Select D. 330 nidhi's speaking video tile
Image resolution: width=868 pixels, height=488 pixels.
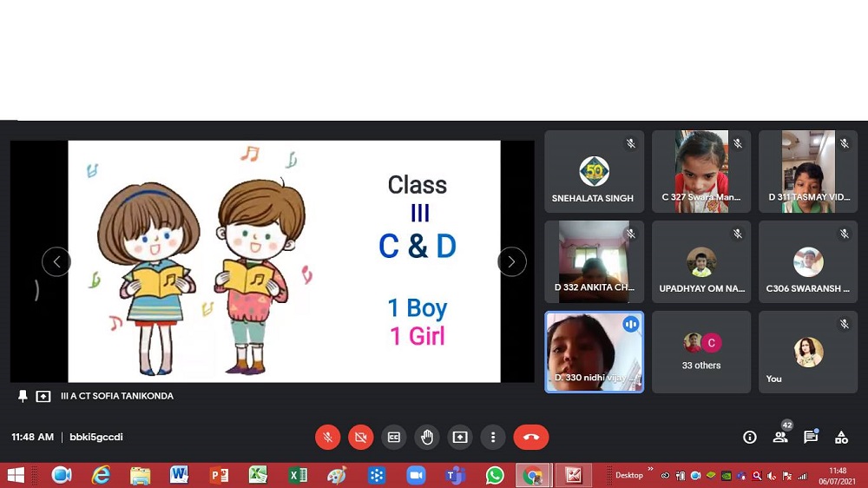[x=594, y=352]
